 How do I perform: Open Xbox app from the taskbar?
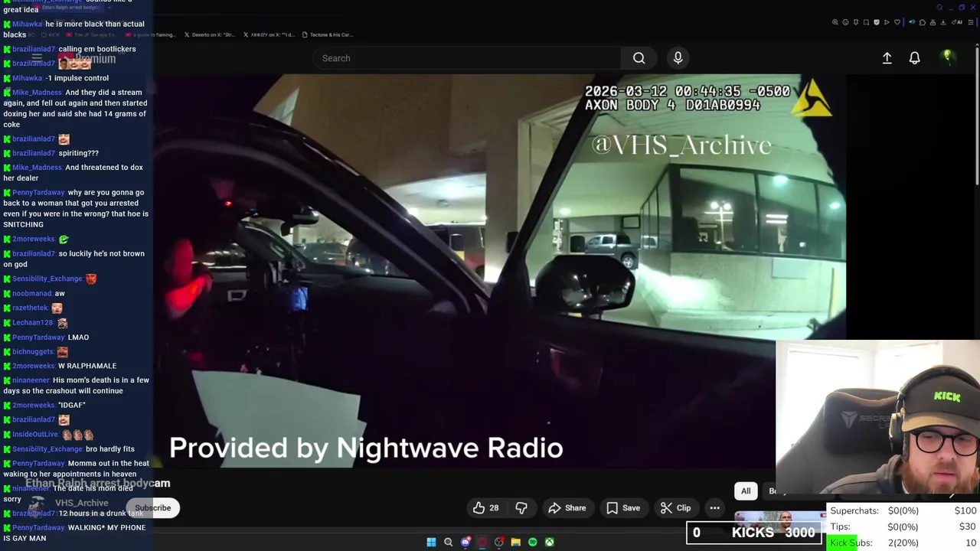point(549,543)
